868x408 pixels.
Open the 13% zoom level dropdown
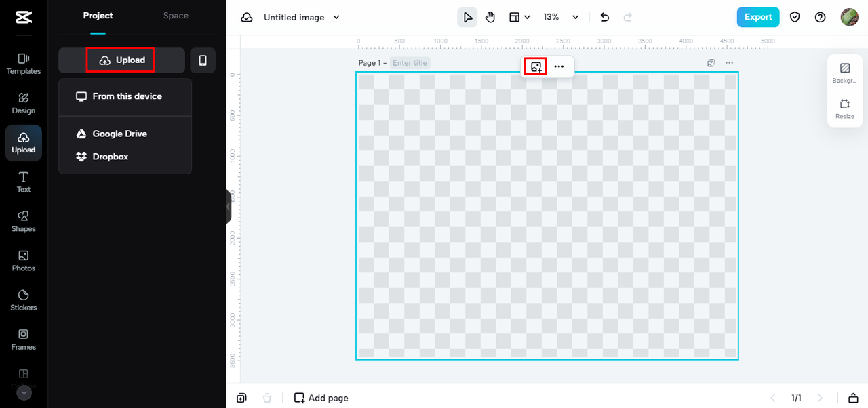(x=561, y=17)
